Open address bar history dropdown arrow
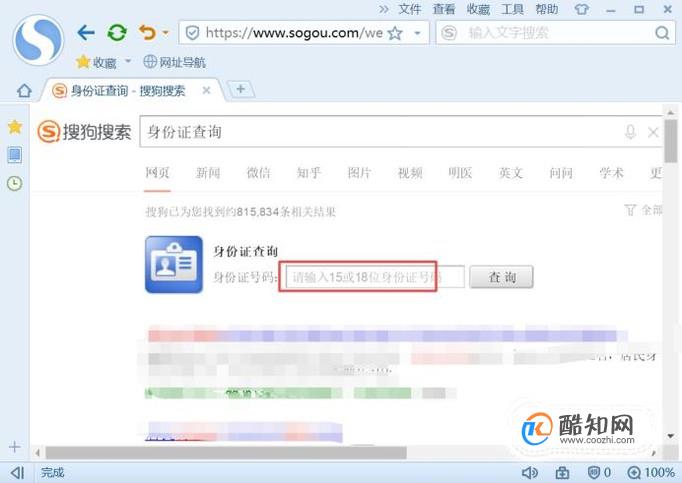The height and width of the screenshot is (483, 682). click(x=417, y=33)
